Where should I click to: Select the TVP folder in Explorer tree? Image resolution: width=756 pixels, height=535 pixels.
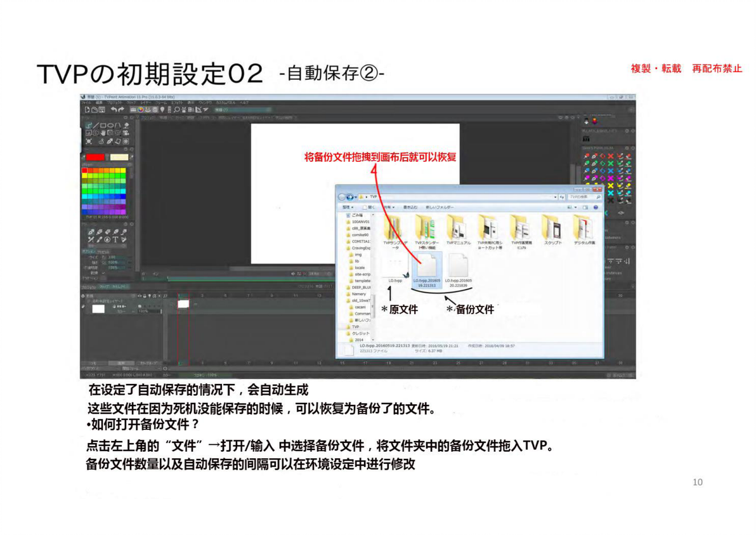353,327
